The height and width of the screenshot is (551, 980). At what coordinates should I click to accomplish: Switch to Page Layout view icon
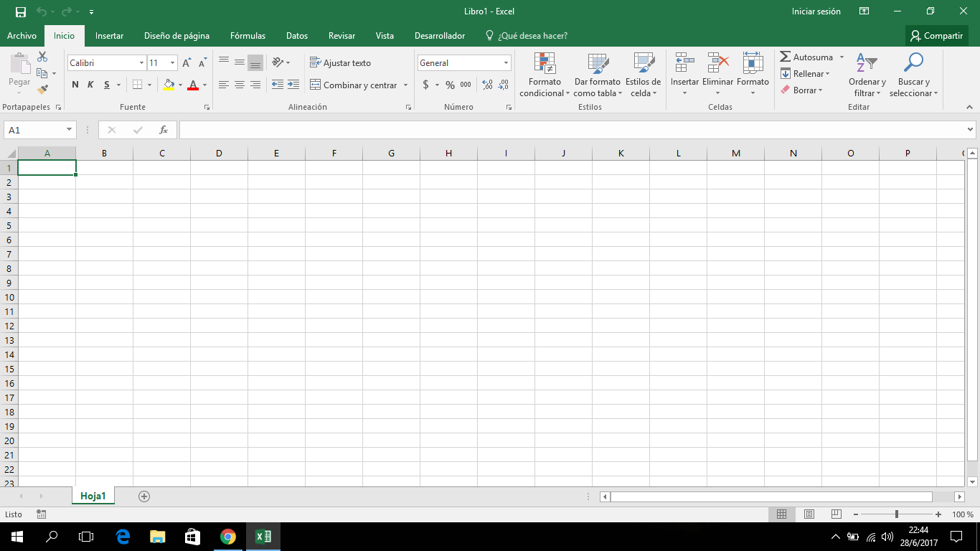(x=809, y=514)
